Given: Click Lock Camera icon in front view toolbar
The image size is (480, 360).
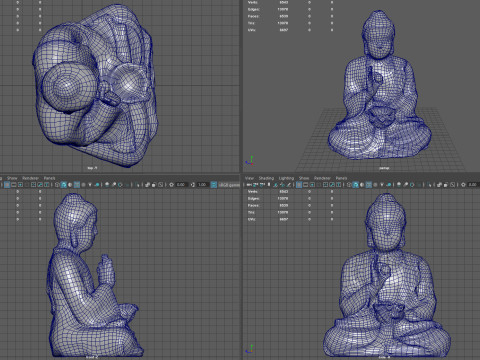Looking at the screenshot, I should 255,184.
